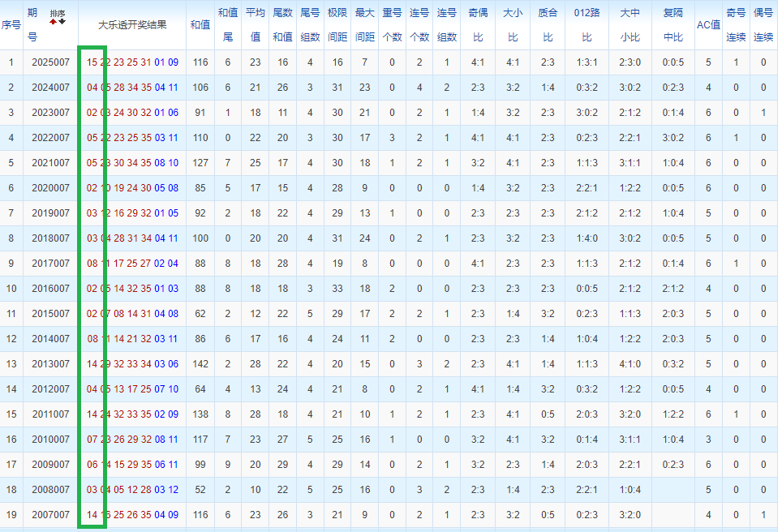The height and width of the screenshot is (532, 782).
Task: Click period number 2008007
Action: (50, 490)
